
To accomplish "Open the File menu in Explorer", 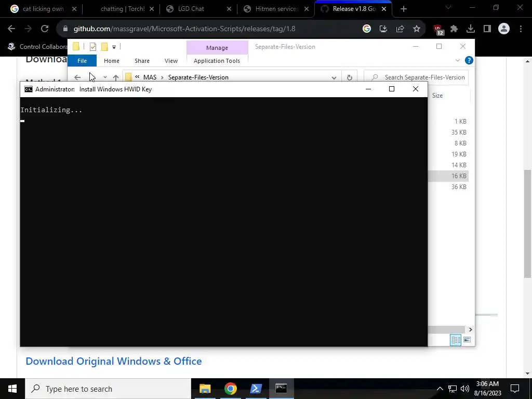I will coord(82,61).
